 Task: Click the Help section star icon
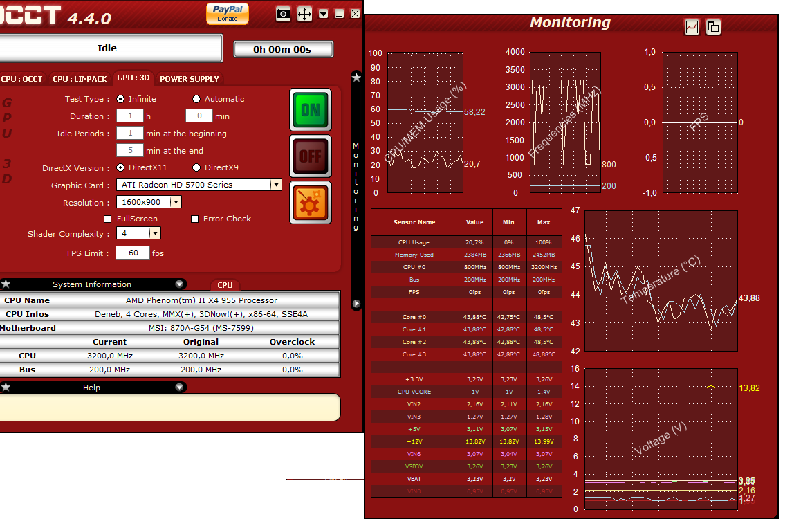pyautogui.click(x=6, y=387)
